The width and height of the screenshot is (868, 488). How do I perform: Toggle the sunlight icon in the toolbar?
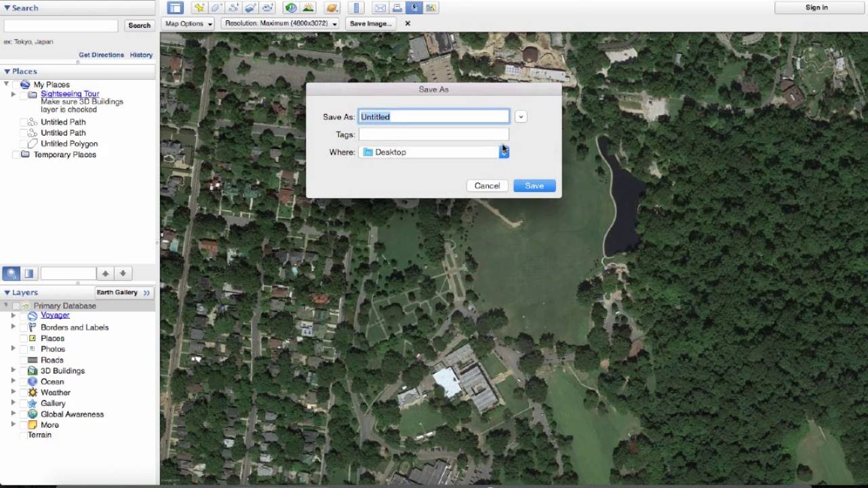[308, 8]
